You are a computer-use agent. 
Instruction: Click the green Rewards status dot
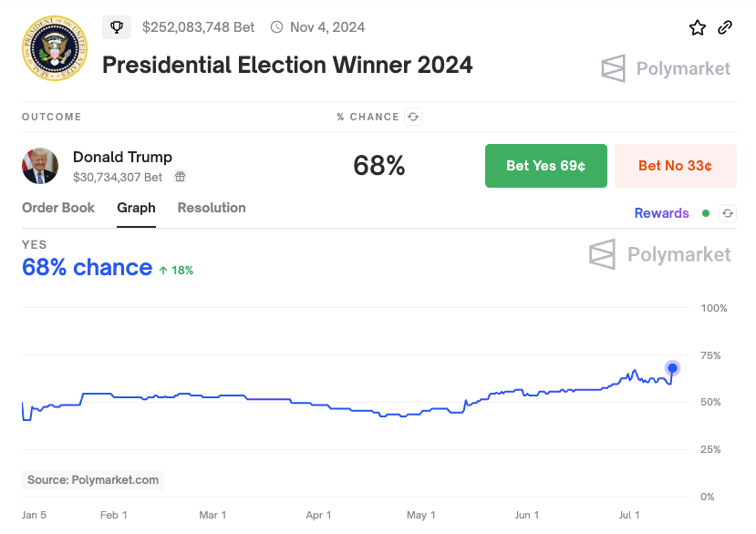[706, 213]
